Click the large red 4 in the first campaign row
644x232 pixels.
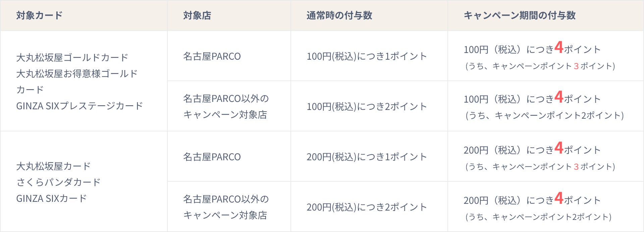click(x=558, y=47)
